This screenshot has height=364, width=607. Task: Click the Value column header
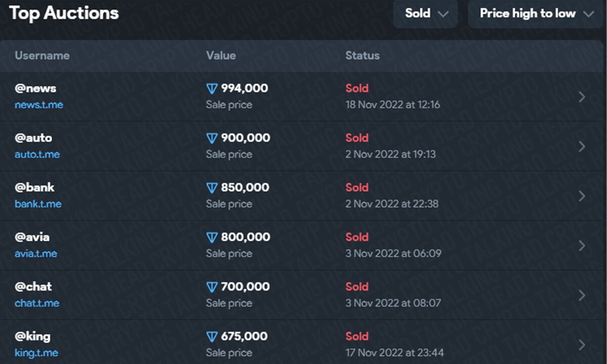click(x=221, y=56)
